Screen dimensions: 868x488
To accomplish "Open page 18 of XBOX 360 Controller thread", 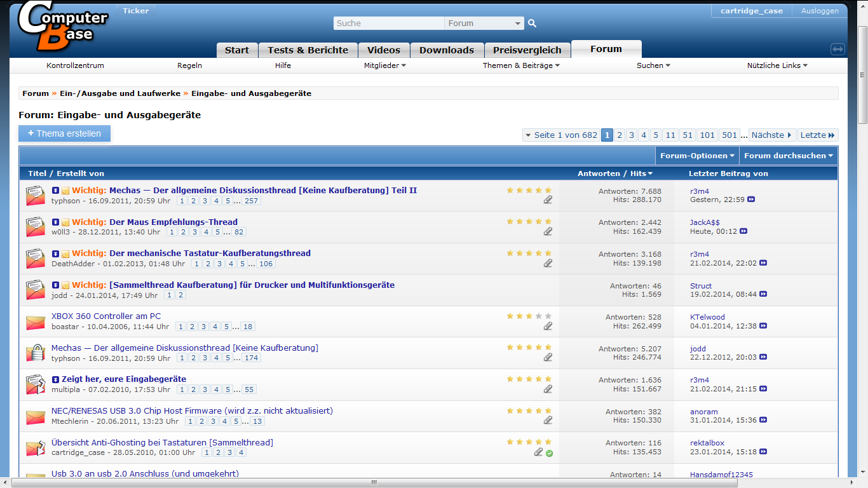I will pos(248,327).
